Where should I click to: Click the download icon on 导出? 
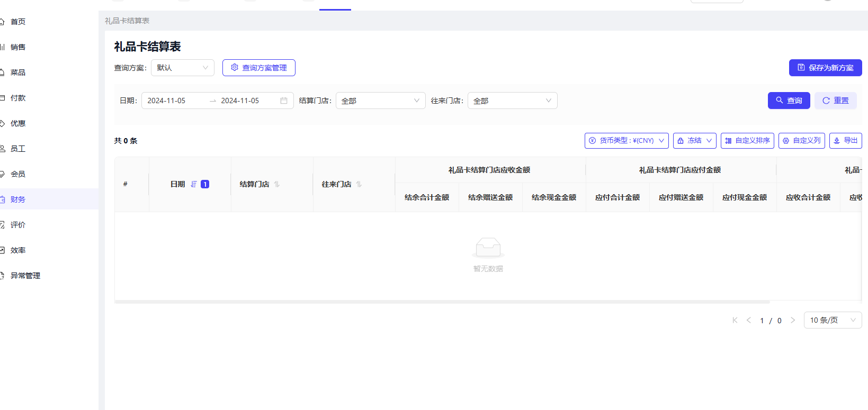coord(837,141)
